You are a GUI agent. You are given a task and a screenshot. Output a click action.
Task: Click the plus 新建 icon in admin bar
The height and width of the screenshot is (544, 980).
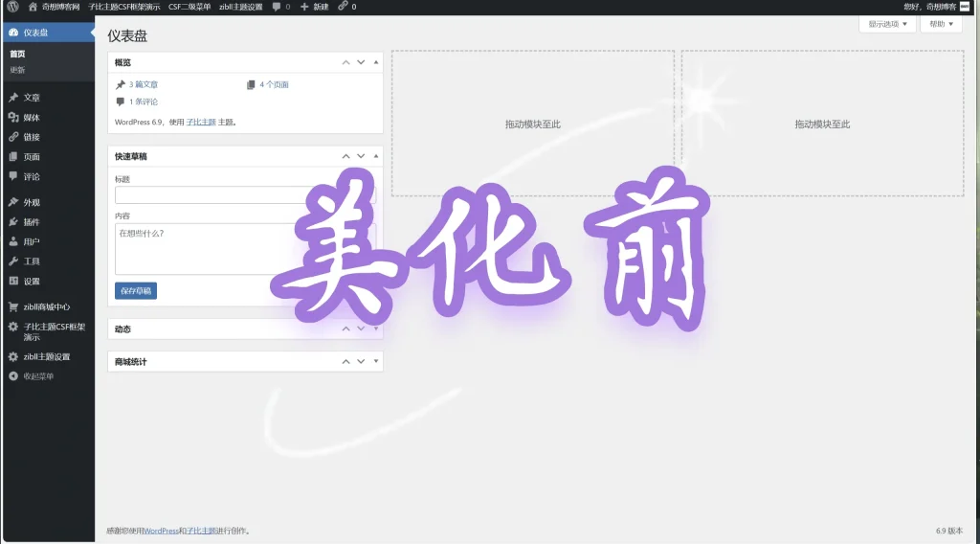click(304, 7)
